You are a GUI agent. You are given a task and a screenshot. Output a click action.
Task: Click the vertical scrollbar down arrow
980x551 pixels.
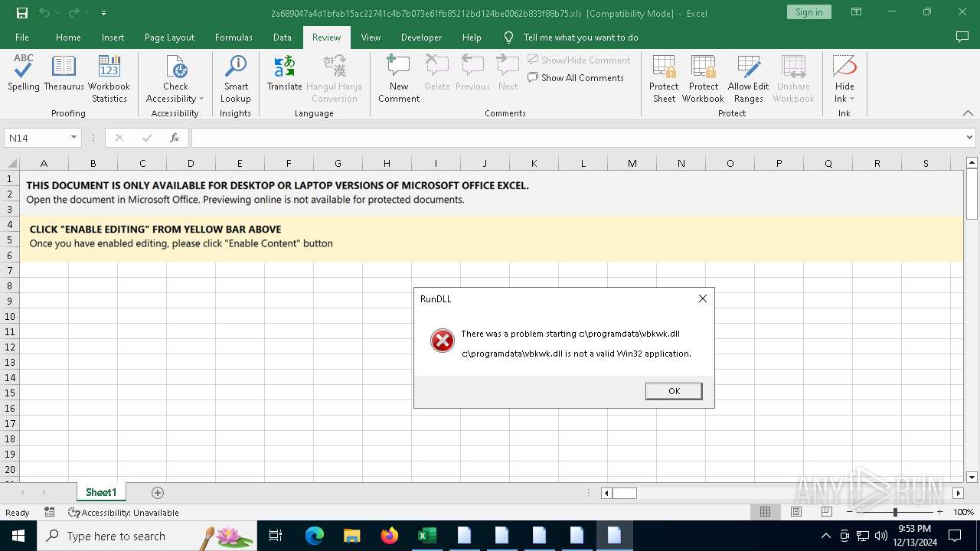(972, 477)
